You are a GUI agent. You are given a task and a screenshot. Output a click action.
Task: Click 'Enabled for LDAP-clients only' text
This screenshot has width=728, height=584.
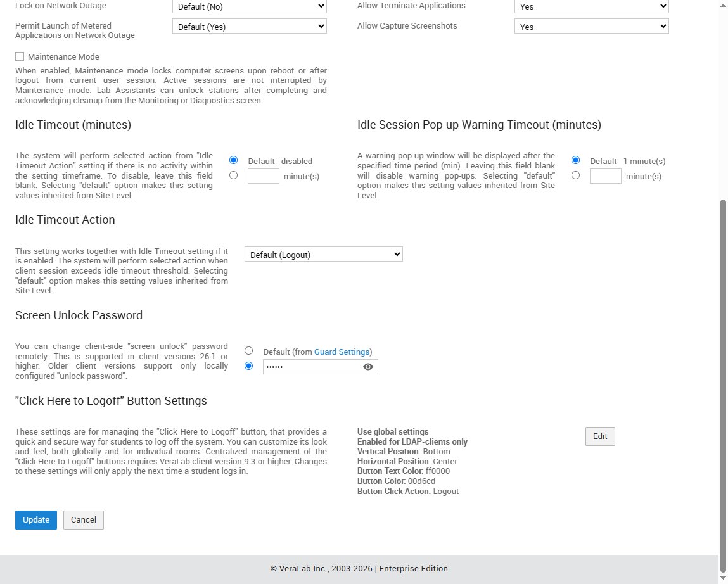click(412, 442)
